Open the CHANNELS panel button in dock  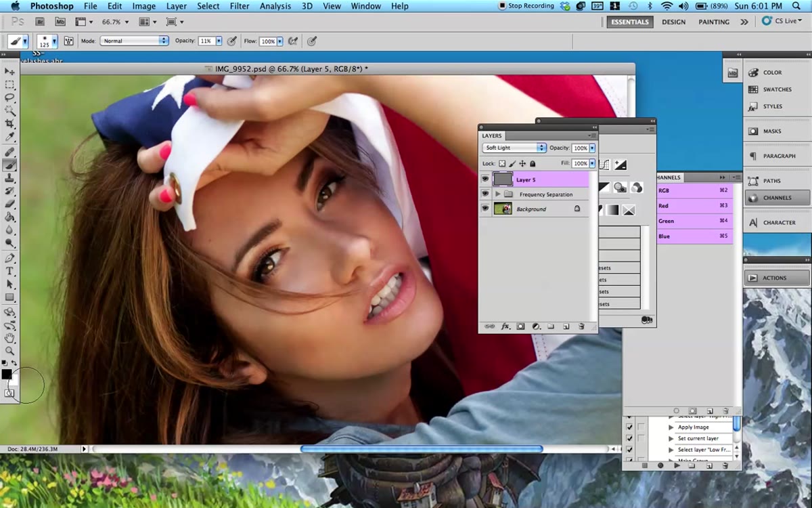coord(777,198)
